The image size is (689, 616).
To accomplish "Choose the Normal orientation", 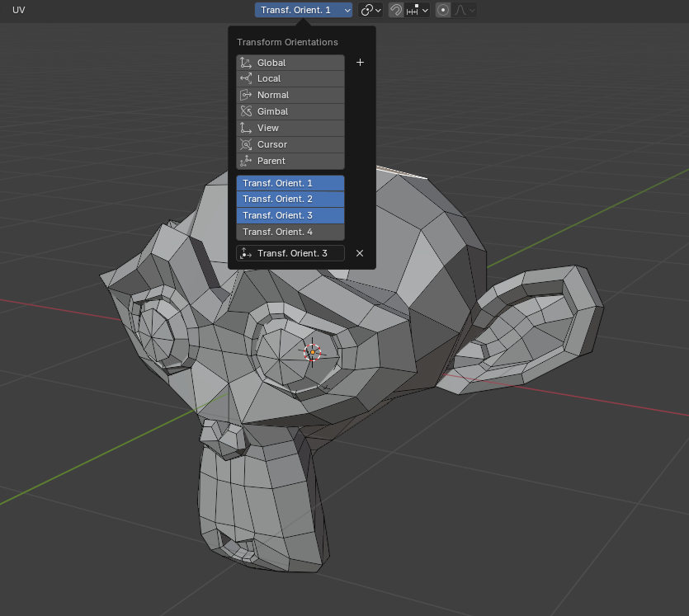I will [x=290, y=96].
